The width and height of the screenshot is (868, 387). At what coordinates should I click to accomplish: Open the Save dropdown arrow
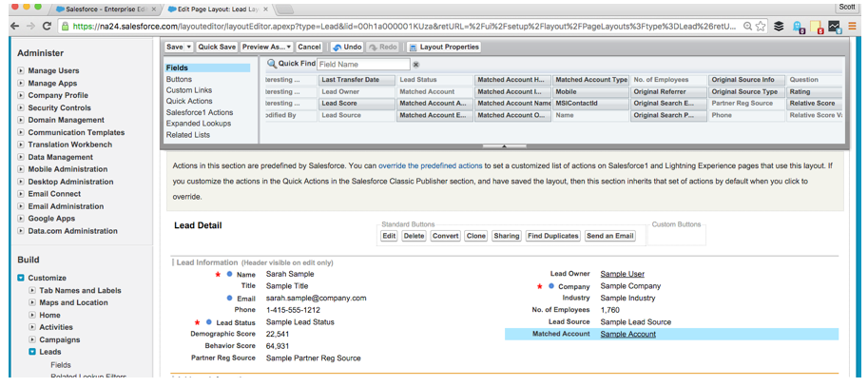click(189, 47)
